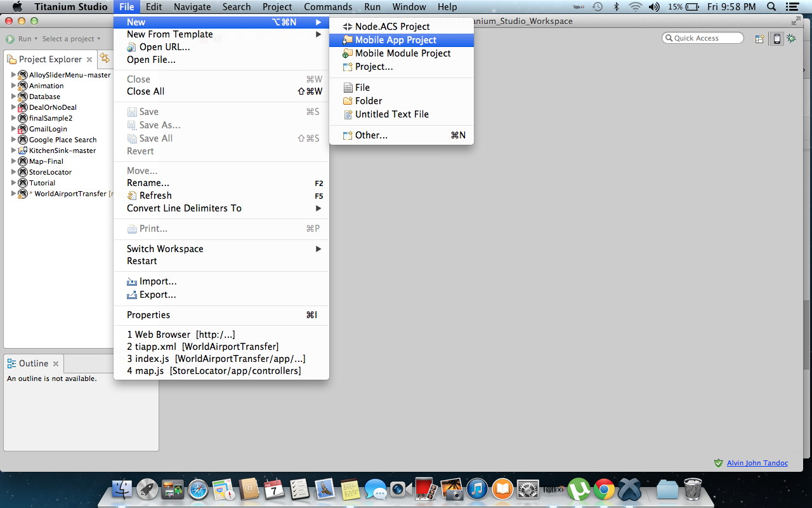This screenshot has width=812, height=508.
Task: Switch to the Debug bug perspective icon
Action: pos(791,39)
